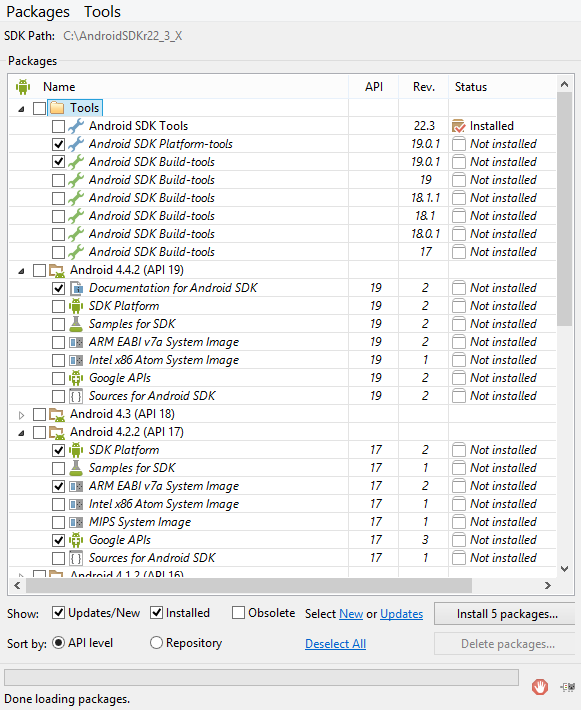Click the API 19 Google APIs icon
This screenshot has width=581, height=710.
(x=76, y=378)
